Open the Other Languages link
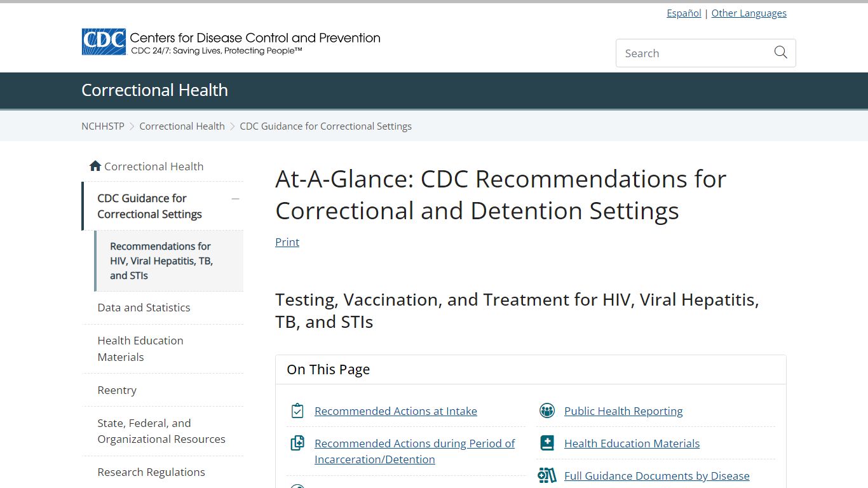This screenshot has width=868, height=488. pos(749,13)
